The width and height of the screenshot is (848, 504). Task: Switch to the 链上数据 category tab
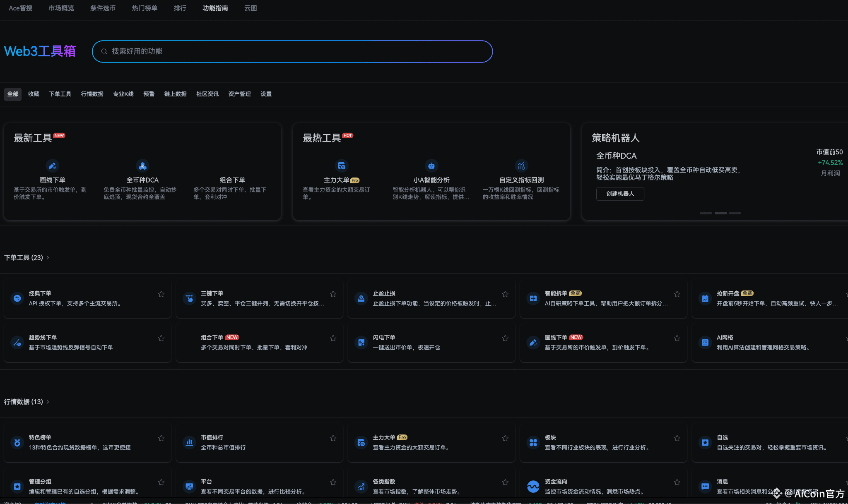pyautogui.click(x=175, y=94)
